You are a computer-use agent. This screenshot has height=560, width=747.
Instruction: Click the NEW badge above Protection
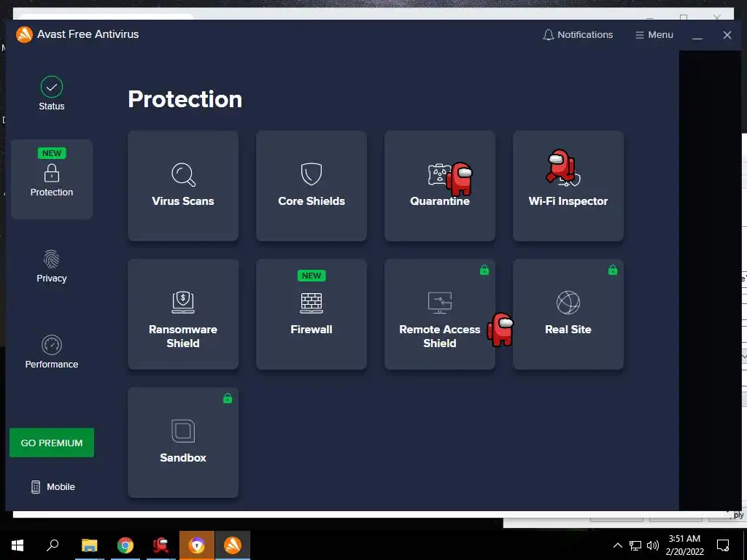tap(52, 153)
